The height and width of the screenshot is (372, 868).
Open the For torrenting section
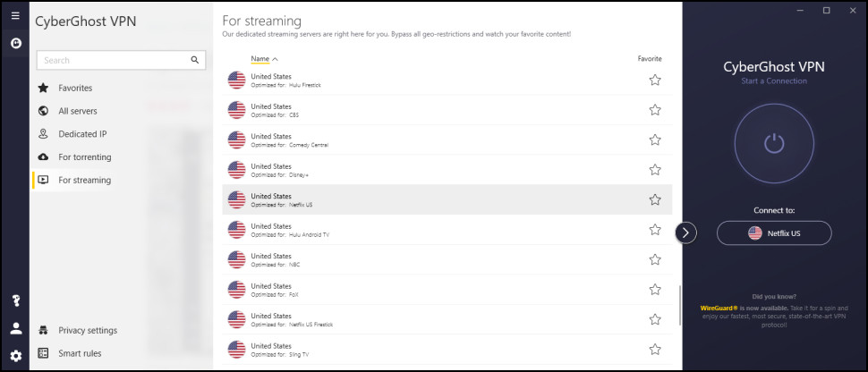coord(85,157)
